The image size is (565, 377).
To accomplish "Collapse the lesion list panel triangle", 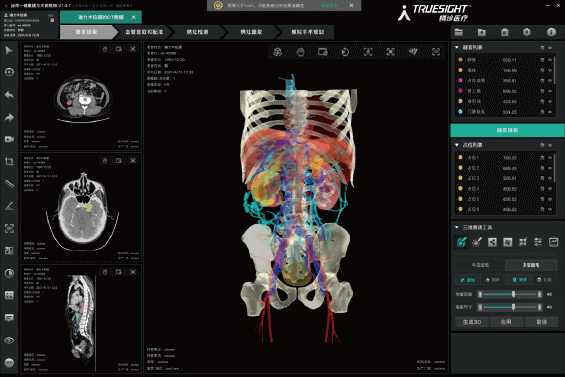I will coord(457,145).
